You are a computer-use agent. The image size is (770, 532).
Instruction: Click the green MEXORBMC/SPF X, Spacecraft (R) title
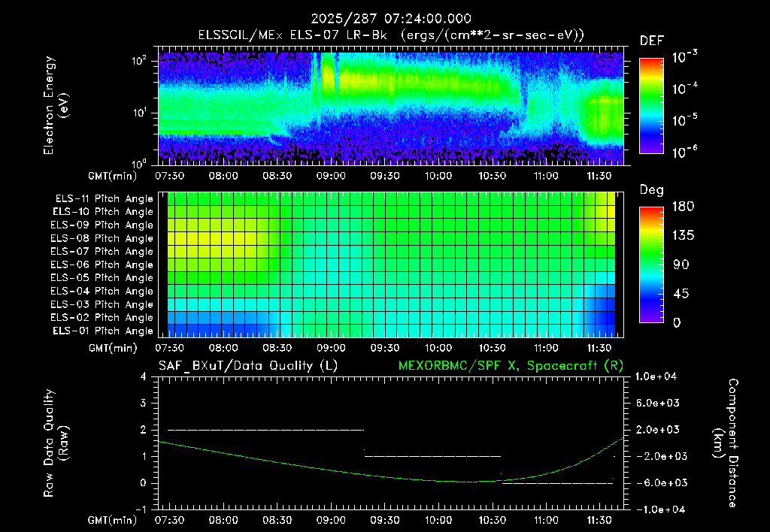coord(511,366)
